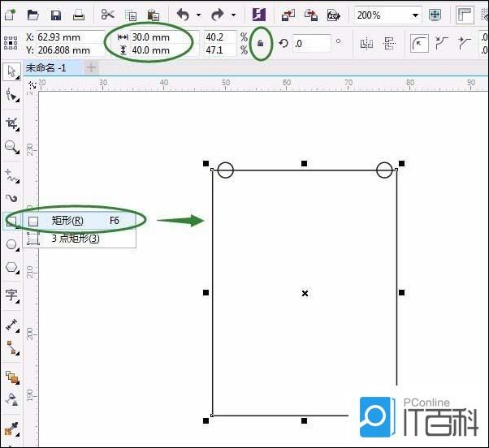Image resolution: width=489 pixels, height=448 pixels.
Task: Click the purple search content icon
Action: tap(259, 15)
